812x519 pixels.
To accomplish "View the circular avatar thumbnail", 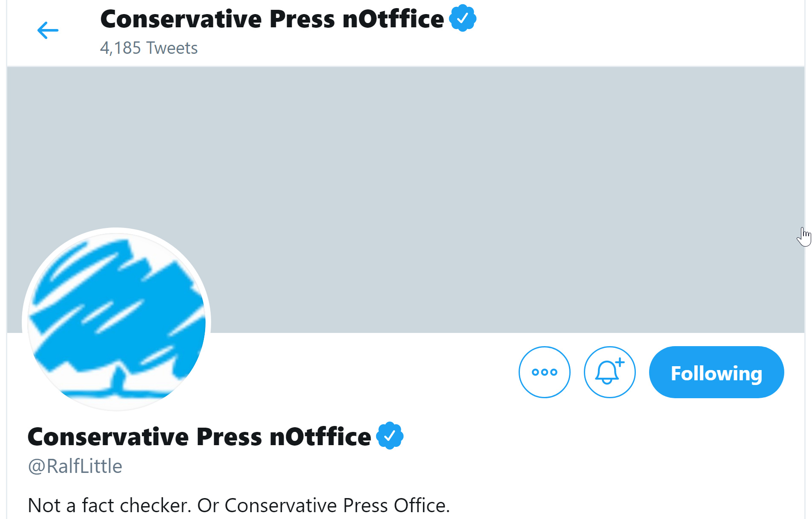I will 116,321.
